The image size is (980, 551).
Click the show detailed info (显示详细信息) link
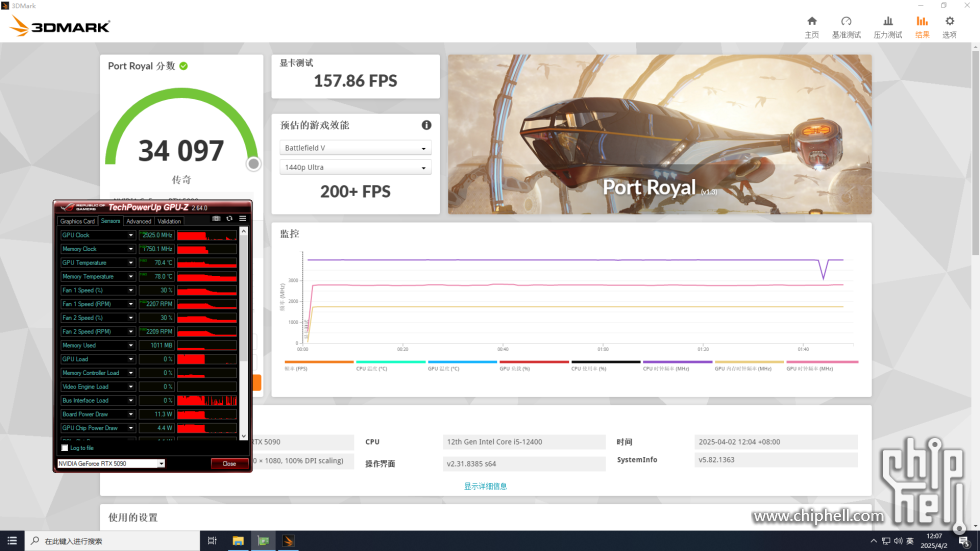click(x=485, y=486)
